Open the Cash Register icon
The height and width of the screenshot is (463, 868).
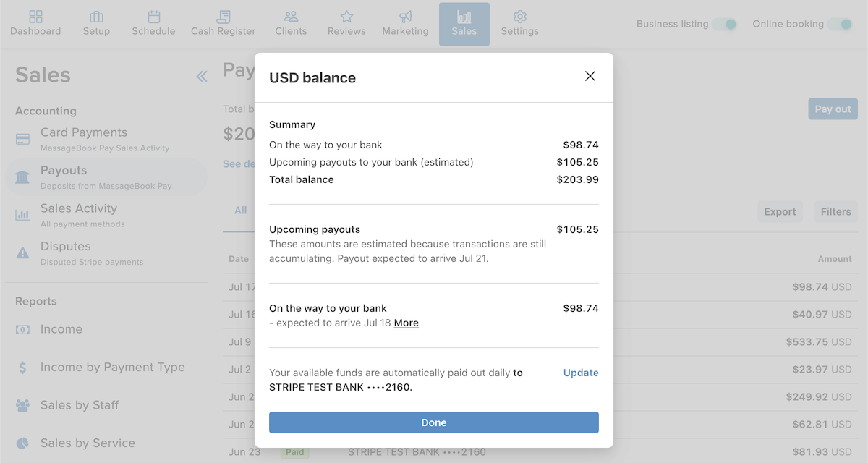click(224, 17)
